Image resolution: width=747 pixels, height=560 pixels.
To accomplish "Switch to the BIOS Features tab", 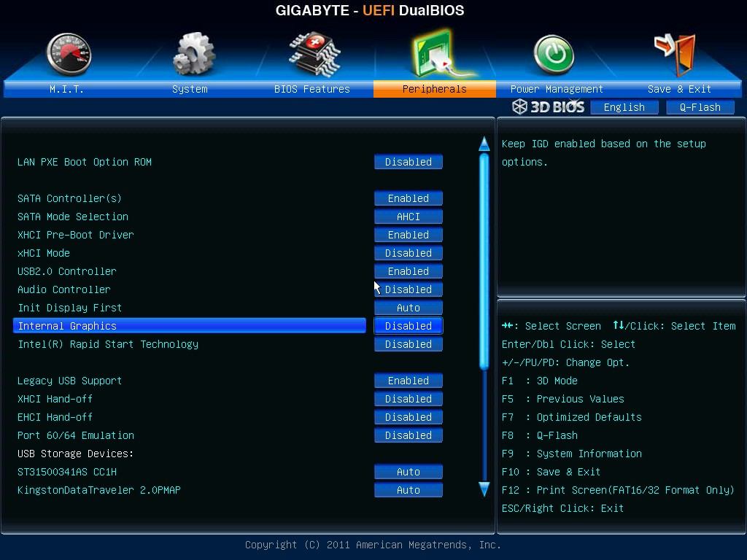I will coord(312,89).
